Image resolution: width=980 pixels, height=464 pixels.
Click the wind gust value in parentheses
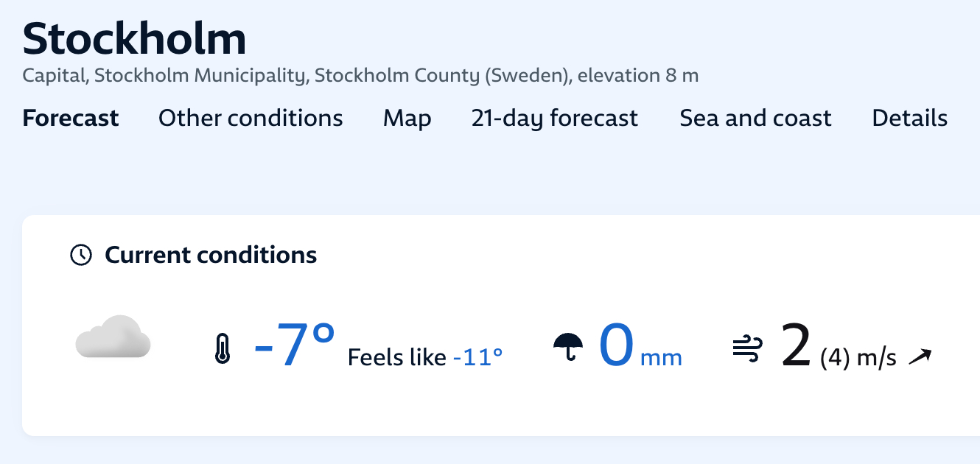[x=835, y=359]
